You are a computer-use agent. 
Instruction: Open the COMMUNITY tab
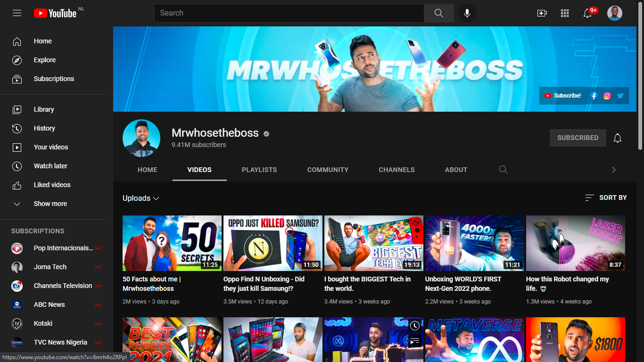(328, 170)
